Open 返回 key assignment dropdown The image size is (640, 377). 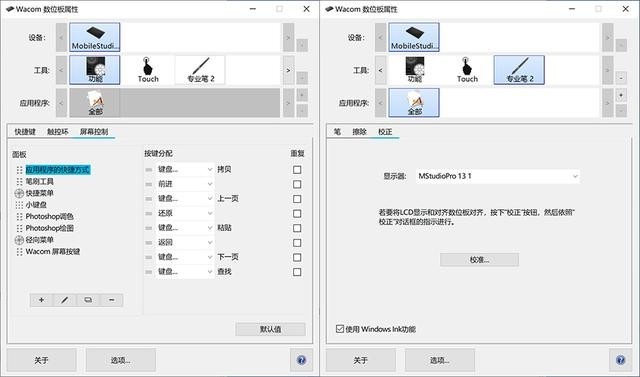[x=185, y=242]
